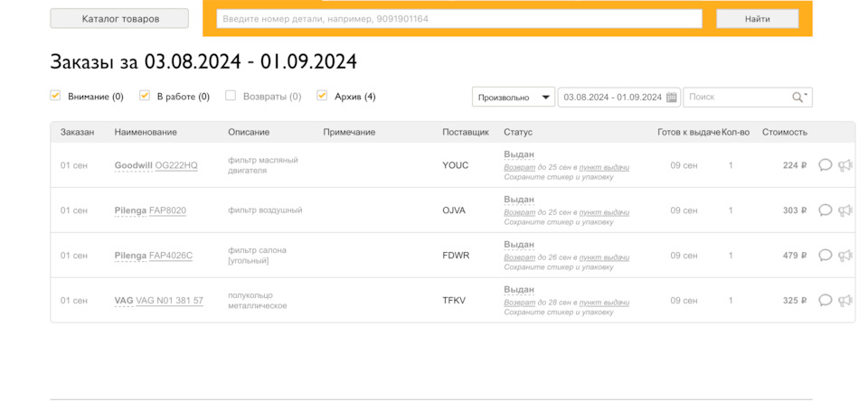The height and width of the screenshot is (401, 868).
Task: Click пункт выдачи link in FAP8020 row
Action: (x=604, y=212)
